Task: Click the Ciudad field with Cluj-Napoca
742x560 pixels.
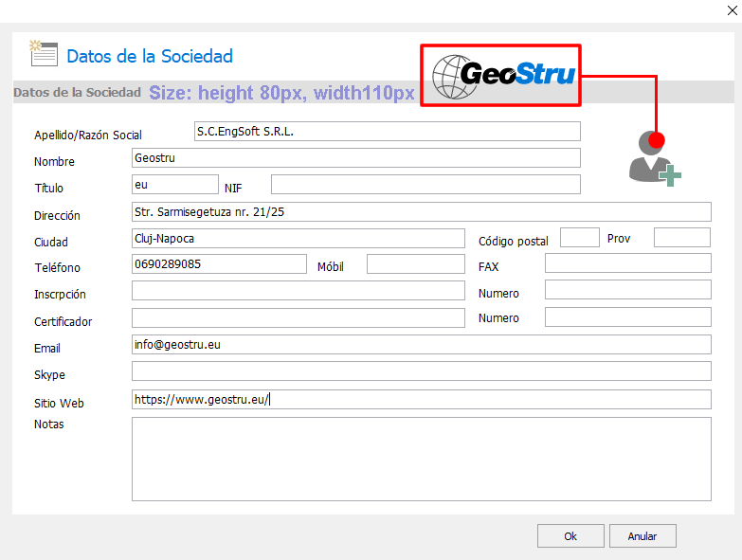Action: pyautogui.click(x=299, y=239)
